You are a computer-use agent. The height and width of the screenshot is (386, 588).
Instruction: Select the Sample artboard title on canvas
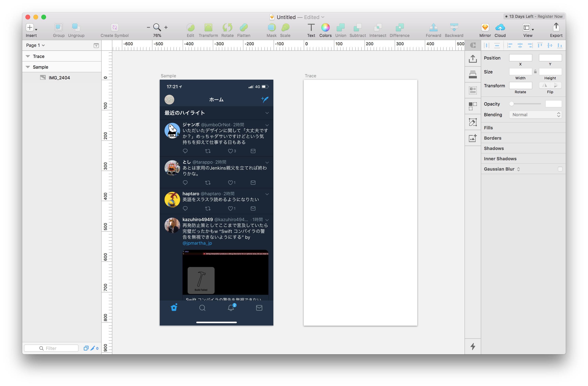click(x=168, y=76)
